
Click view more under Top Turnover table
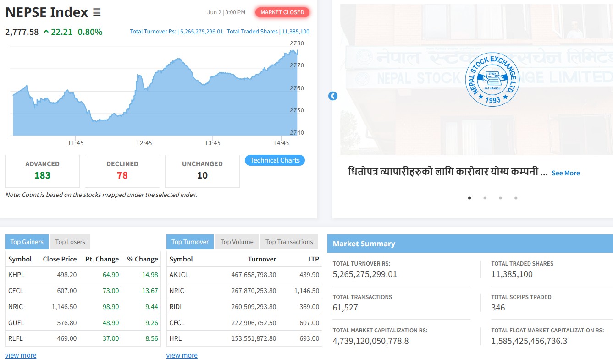tap(182, 355)
